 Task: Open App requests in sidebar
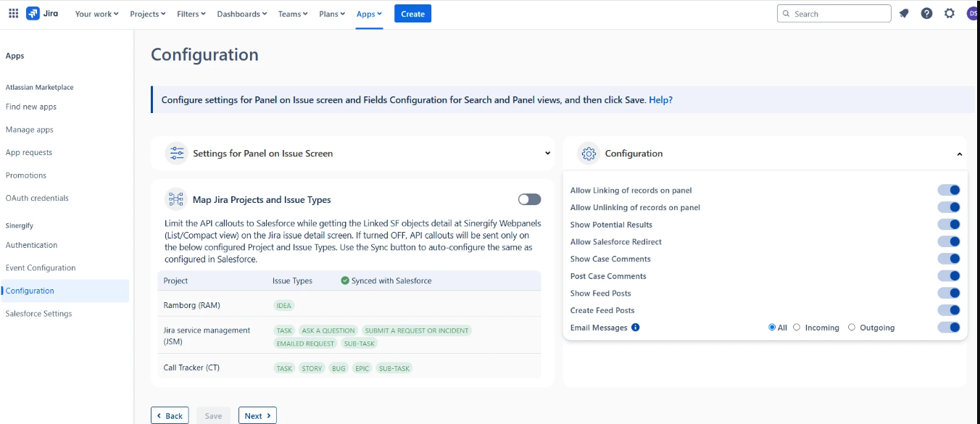(29, 152)
